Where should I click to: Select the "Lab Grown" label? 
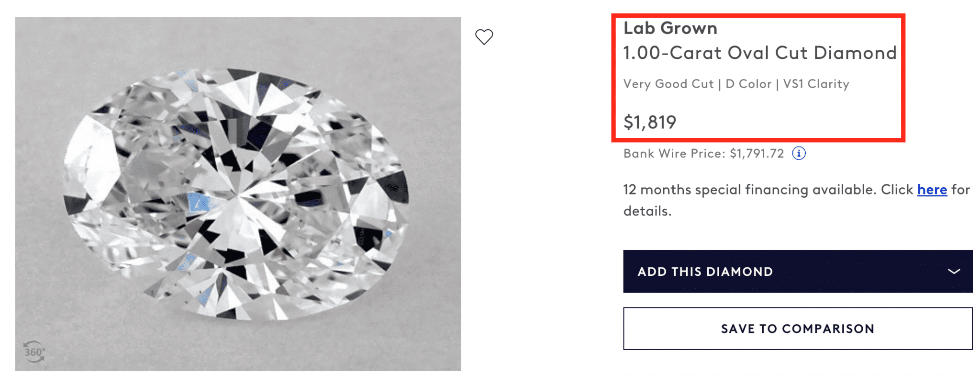click(x=670, y=28)
